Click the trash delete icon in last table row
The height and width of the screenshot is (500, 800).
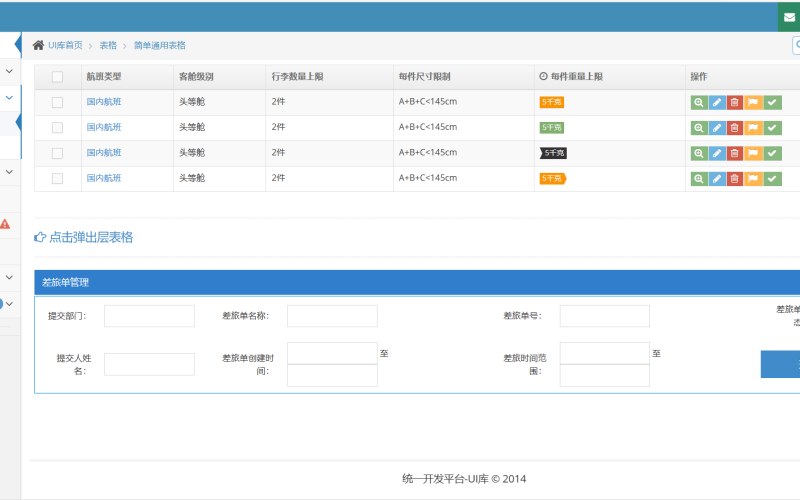(735, 179)
